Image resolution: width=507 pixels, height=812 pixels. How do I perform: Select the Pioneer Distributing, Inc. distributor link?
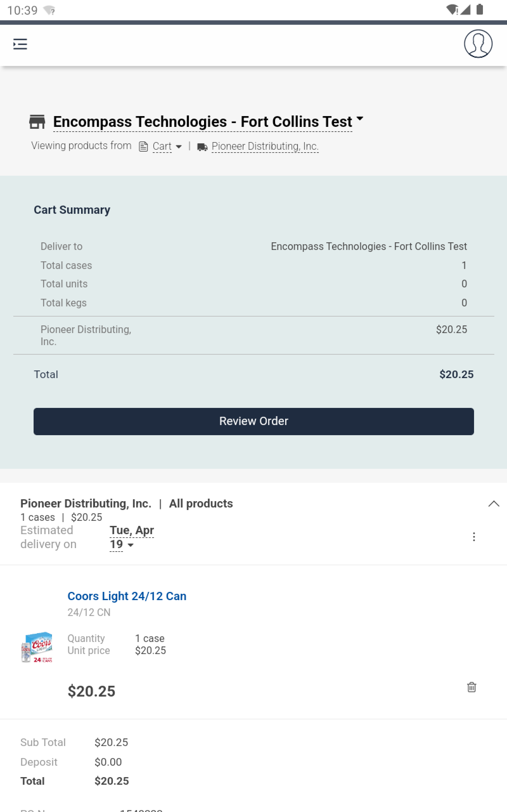[x=265, y=146]
